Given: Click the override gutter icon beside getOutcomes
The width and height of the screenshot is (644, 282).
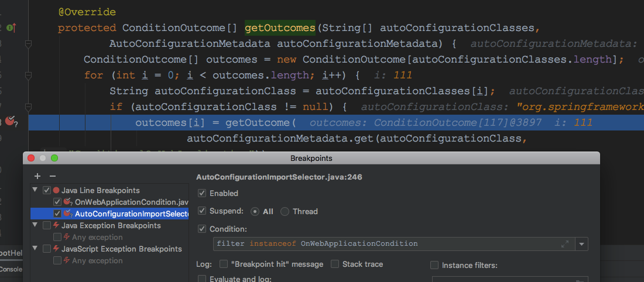Looking at the screenshot, I should [x=12, y=28].
